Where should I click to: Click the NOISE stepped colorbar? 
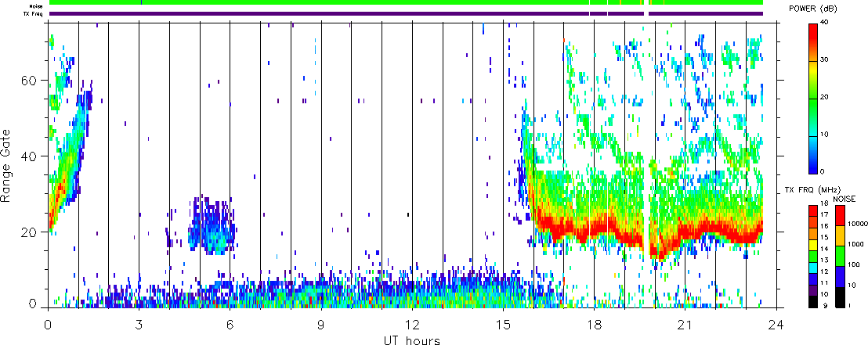(x=839, y=256)
